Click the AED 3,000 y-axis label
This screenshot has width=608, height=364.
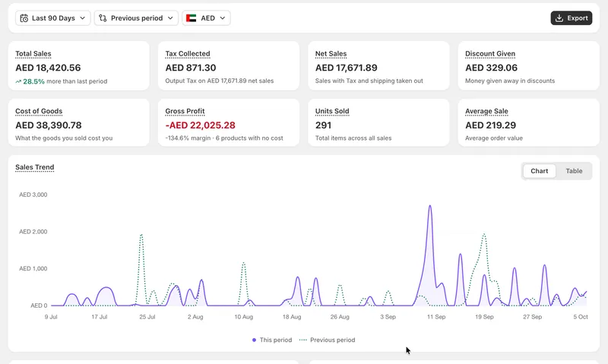[33, 195]
